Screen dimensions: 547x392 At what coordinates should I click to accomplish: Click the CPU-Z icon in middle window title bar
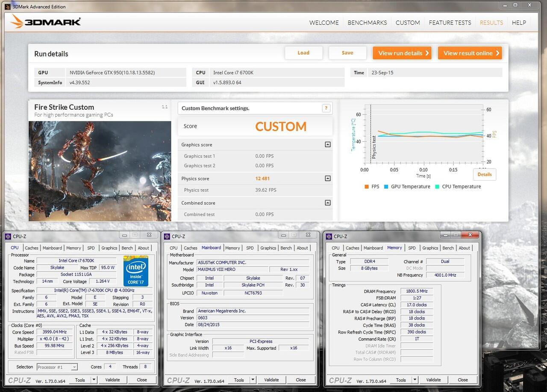[167, 236]
